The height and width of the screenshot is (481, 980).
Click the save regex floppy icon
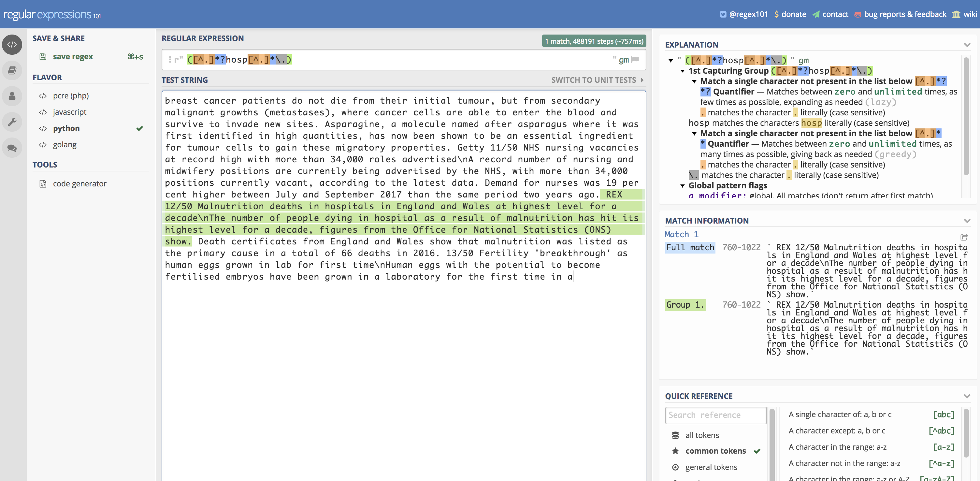coord(43,57)
